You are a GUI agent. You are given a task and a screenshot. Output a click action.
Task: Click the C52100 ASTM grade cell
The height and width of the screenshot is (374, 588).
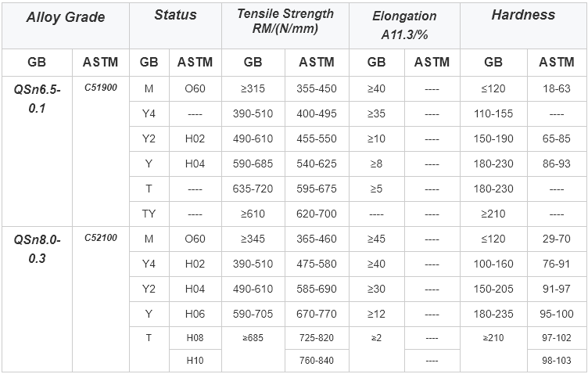[101, 299]
